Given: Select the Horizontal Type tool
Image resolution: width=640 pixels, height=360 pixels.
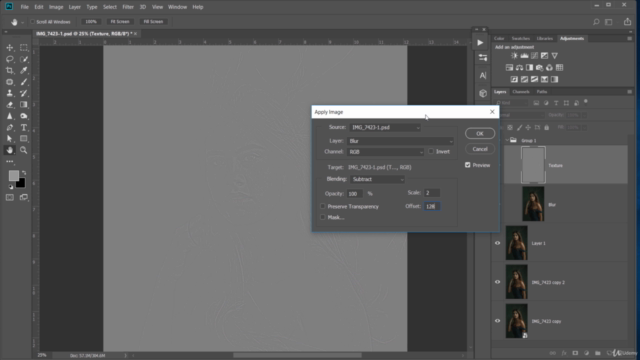Looking at the screenshot, I should tap(24, 128).
